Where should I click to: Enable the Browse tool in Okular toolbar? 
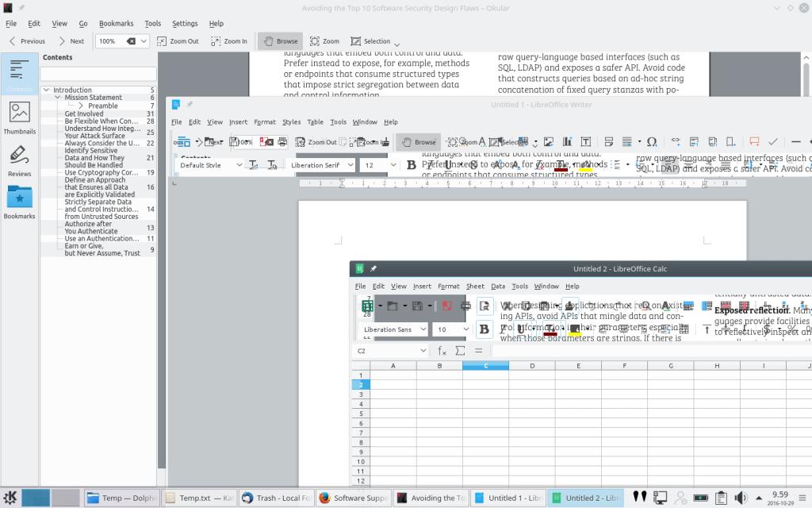point(279,41)
